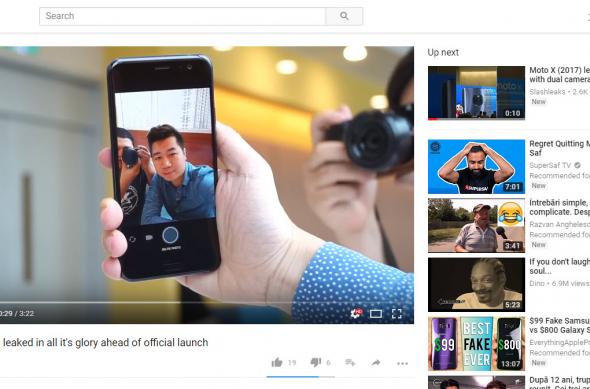
Task: Open the Intrebări simple video thumbnail
Action: pos(476,225)
